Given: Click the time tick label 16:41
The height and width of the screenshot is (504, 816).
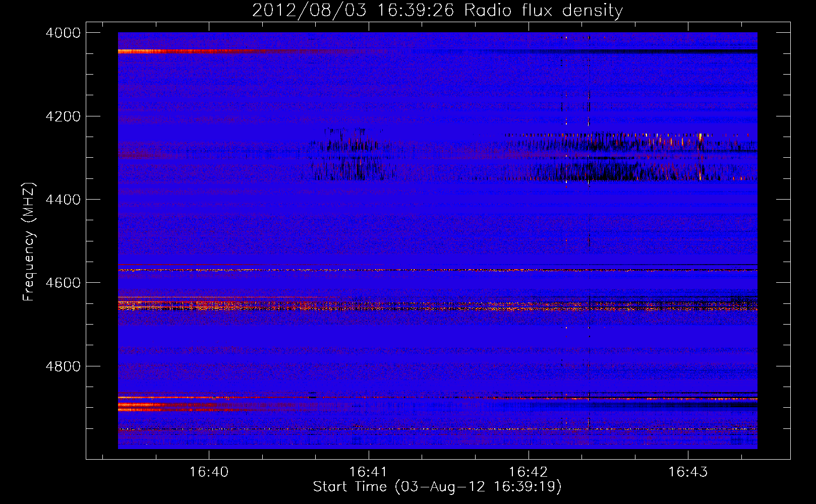Looking at the screenshot, I should click(x=369, y=472).
